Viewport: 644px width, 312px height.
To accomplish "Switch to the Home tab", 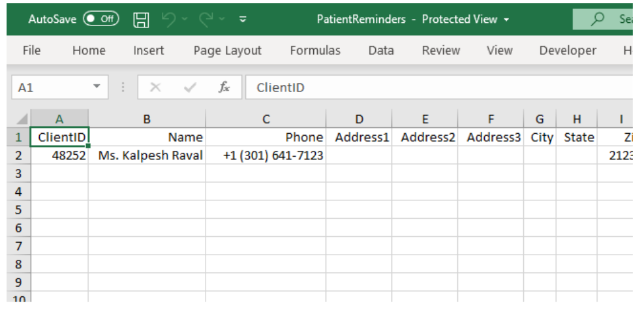I will [x=89, y=50].
